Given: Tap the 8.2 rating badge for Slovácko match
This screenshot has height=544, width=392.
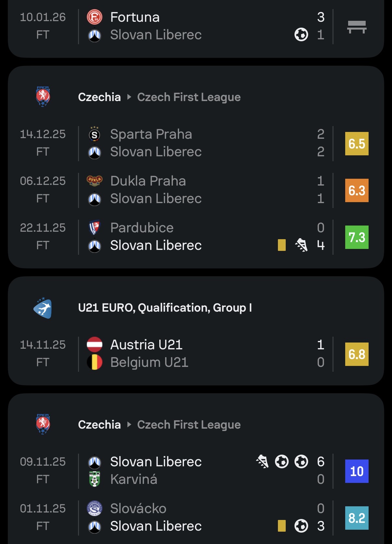Looking at the screenshot, I should point(357,518).
